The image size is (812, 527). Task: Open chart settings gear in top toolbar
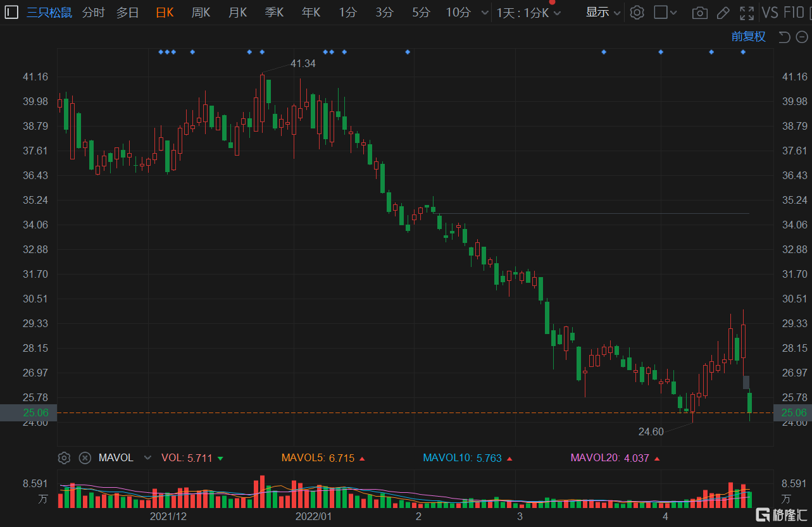pyautogui.click(x=637, y=12)
